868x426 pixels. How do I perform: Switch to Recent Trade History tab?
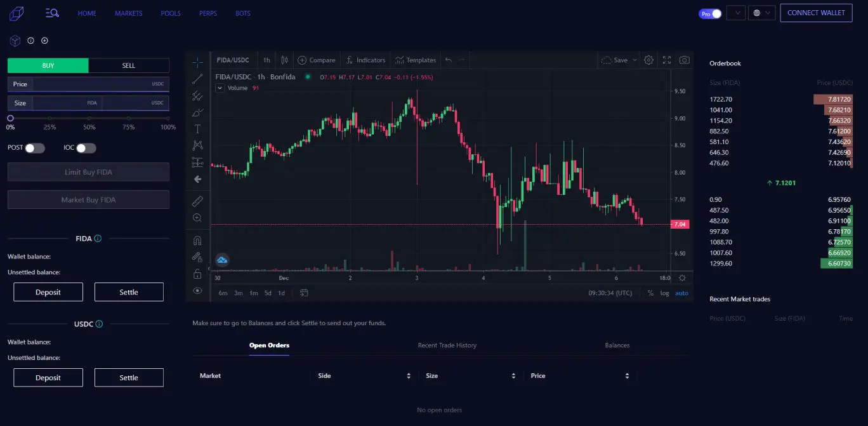[447, 345]
